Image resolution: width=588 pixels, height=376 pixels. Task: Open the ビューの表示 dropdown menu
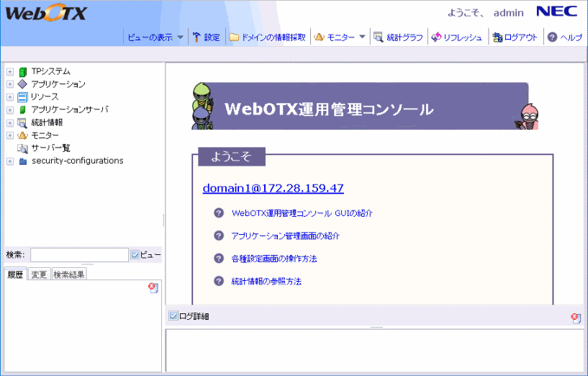point(180,37)
